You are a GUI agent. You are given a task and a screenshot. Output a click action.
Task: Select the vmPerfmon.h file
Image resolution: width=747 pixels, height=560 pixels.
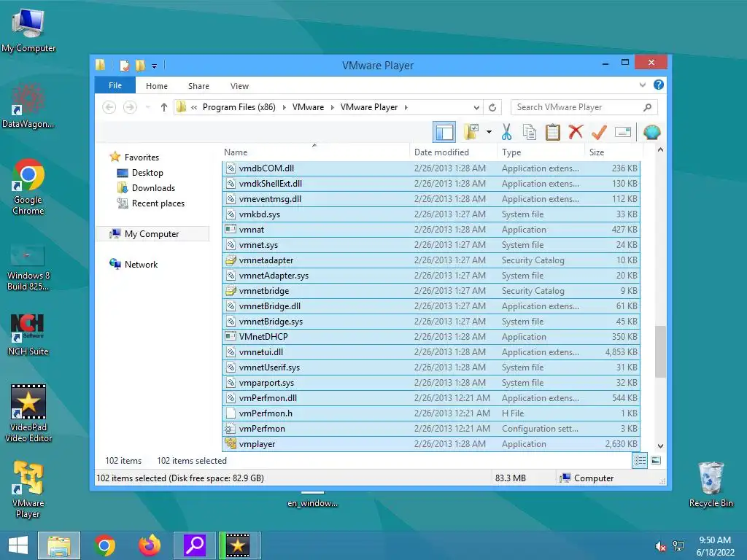pos(431,413)
